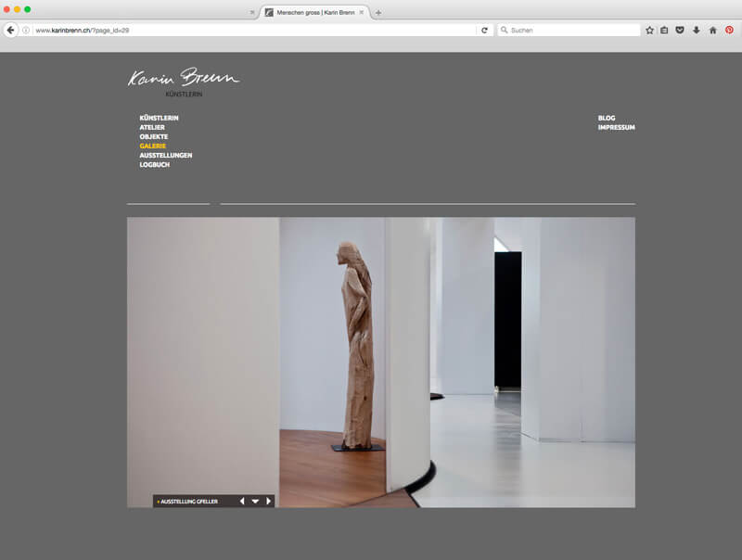Click the search magnifier icon
Screen dimensions: 742x560
pyautogui.click(x=504, y=31)
